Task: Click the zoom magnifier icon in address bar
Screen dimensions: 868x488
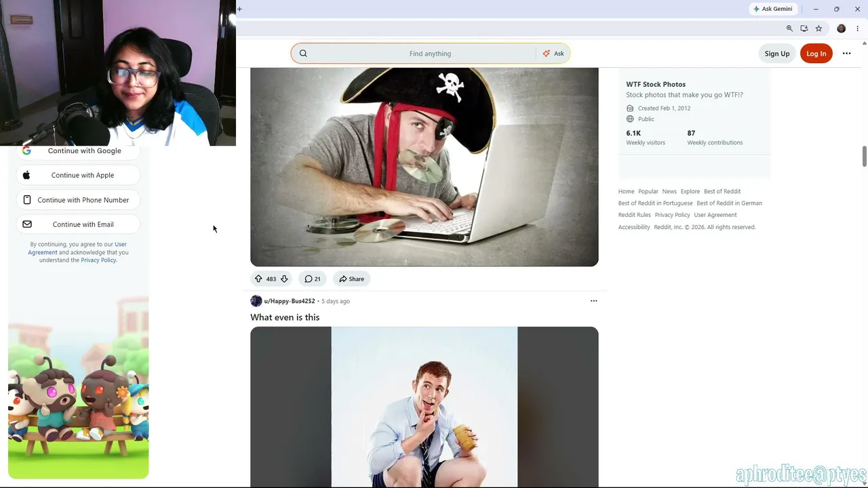Action: click(789, 28)
